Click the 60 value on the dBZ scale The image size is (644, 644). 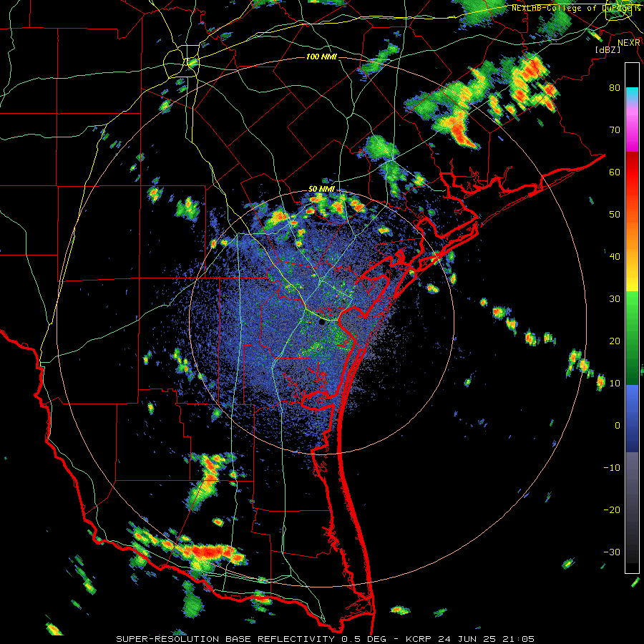coord(615,172)
